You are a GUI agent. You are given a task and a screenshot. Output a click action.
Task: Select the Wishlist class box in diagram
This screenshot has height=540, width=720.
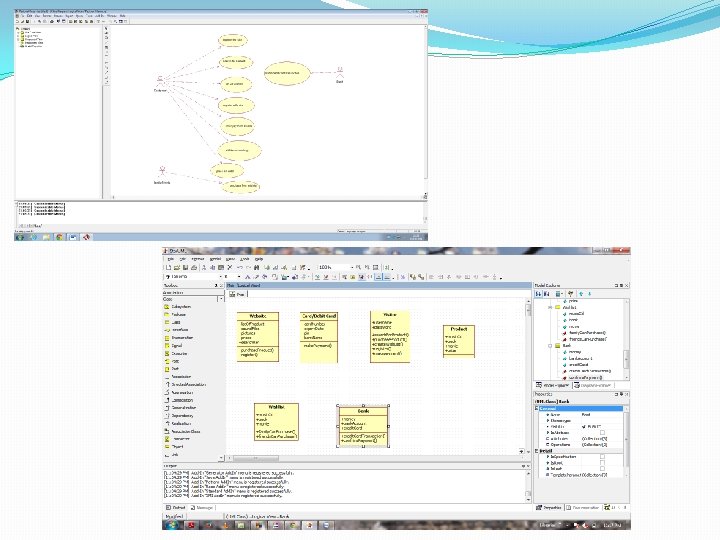coord(276,422)
